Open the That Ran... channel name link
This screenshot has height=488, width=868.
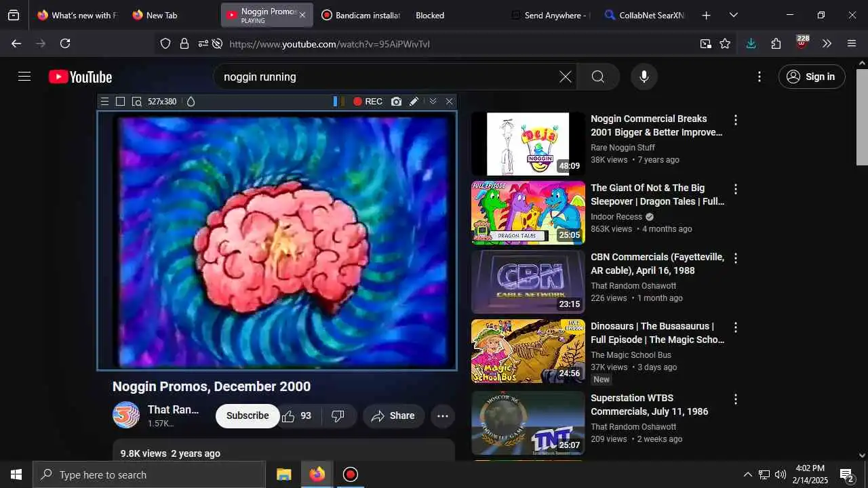174,409
